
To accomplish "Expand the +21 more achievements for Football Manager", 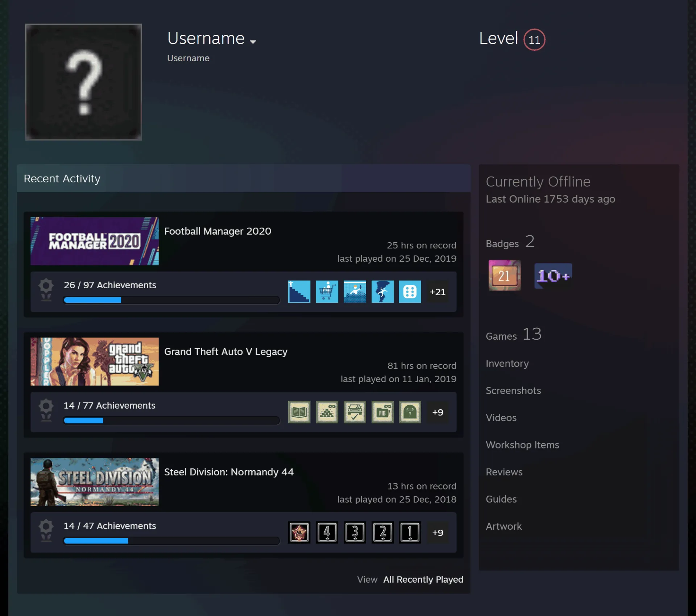I will [x=438, y=292].
